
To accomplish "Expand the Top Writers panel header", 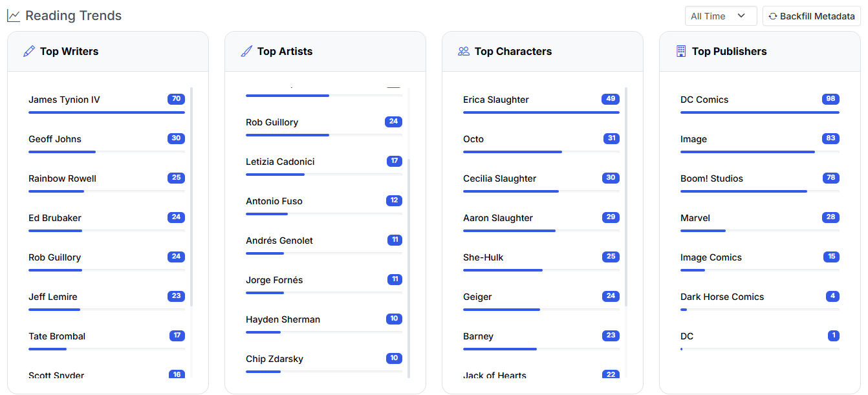I will (107, 51).
